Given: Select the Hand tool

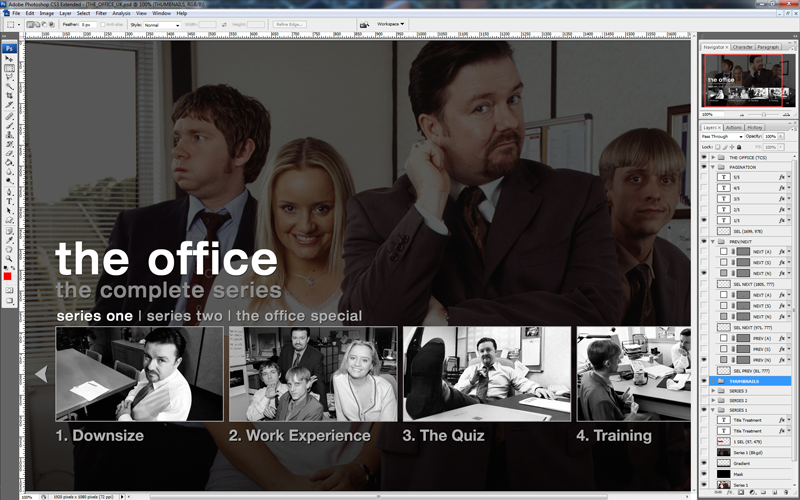Looking at the screenshot, I should pyautogui.click(x=9, y=248).
